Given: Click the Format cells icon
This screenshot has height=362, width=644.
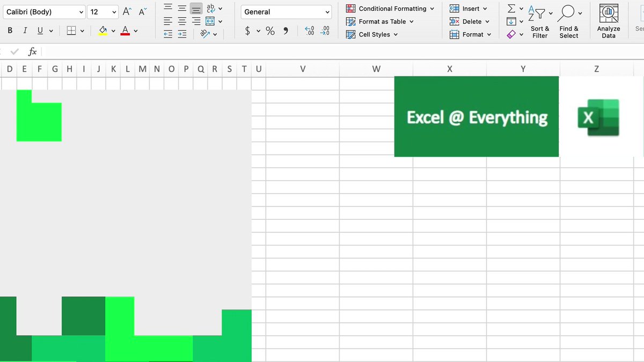Looking at the screenshot, I should click(454, 34).
